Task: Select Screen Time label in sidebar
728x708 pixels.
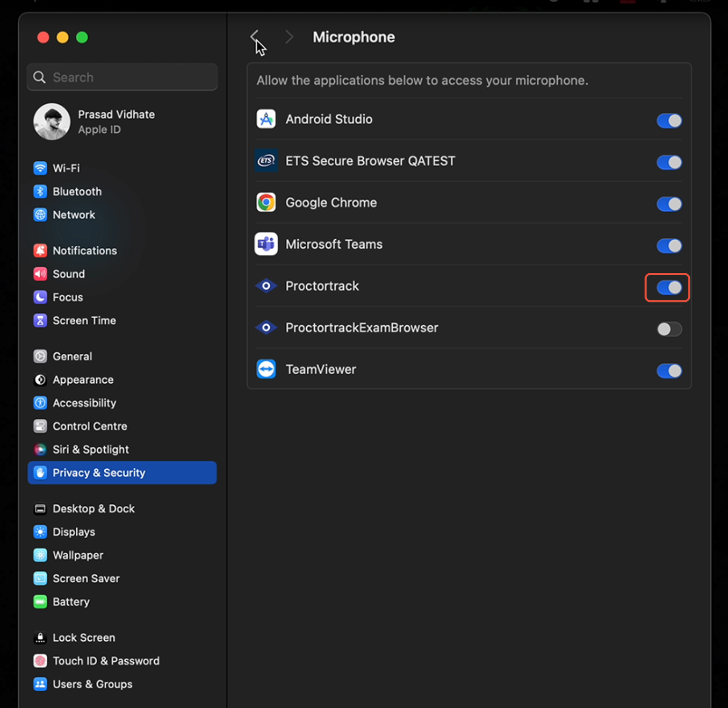Action: [x=84, y=321]
